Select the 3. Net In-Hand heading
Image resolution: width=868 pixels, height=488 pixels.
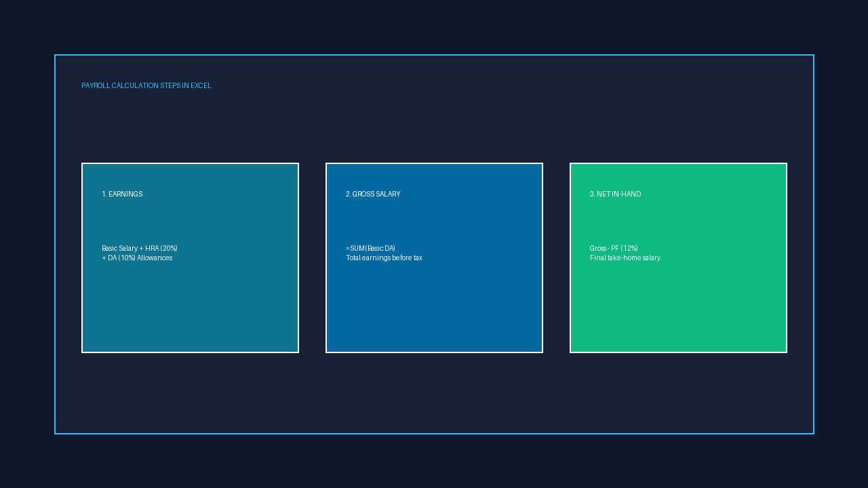pos(615,195)
